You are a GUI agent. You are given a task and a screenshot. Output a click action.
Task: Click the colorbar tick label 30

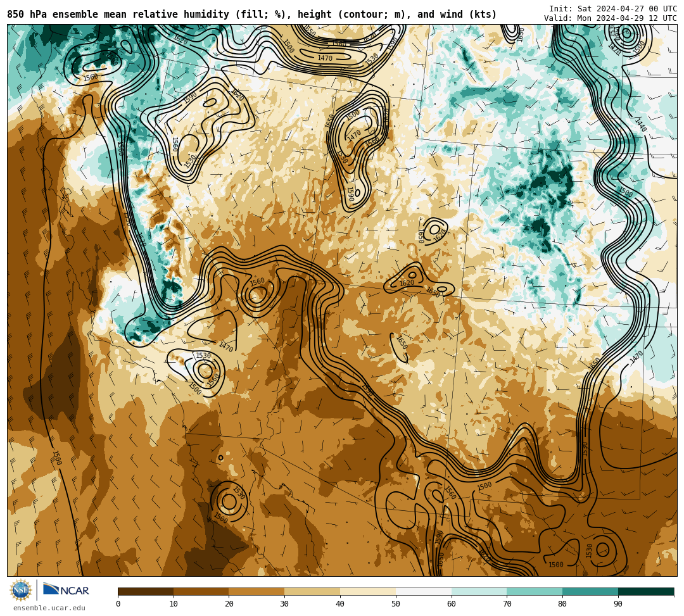285,604
